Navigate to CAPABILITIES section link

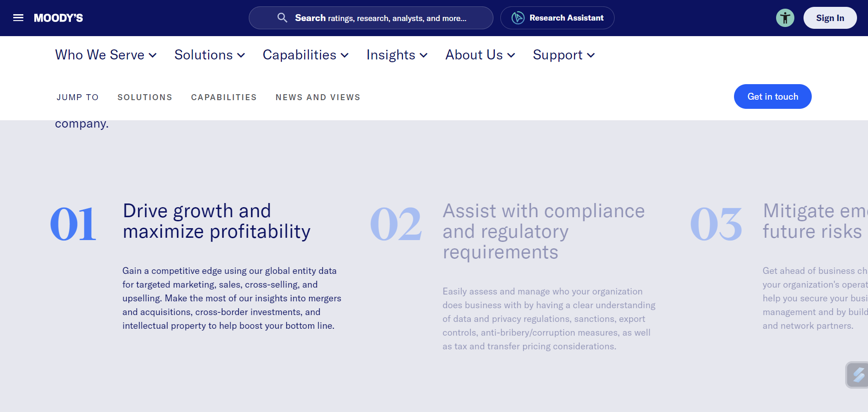point(224,97)
